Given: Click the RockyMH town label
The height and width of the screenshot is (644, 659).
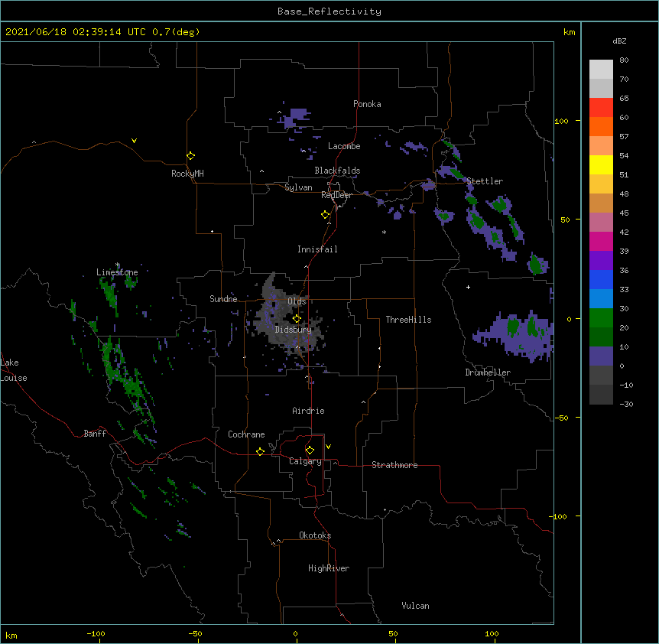Looking at the screenshot, I should click(187, 174).
